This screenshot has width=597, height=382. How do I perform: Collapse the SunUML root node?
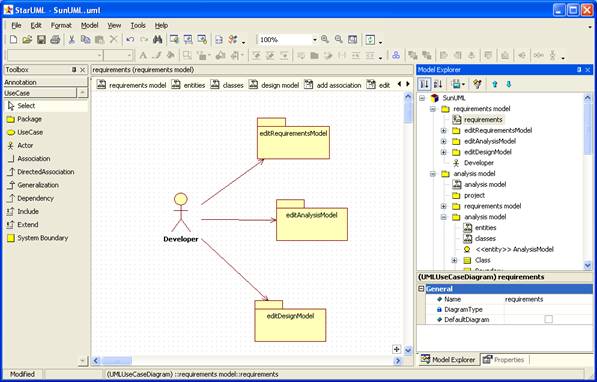coord(422,98)
